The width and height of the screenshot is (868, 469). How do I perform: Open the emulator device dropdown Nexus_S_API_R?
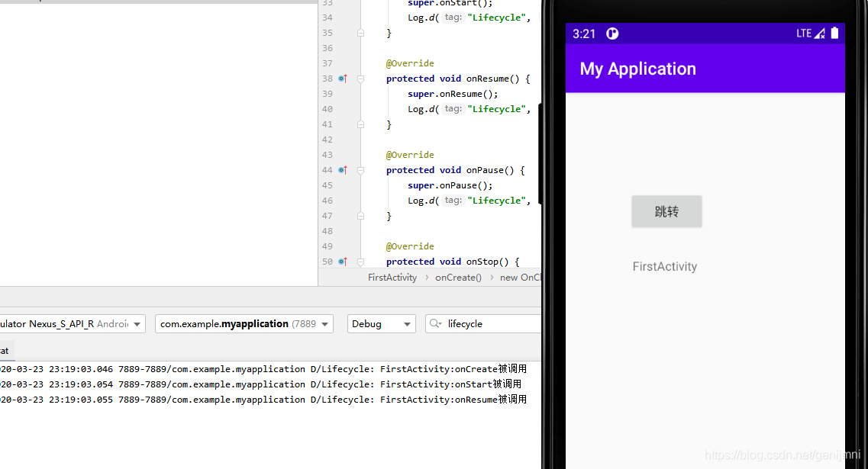point(72,323)
